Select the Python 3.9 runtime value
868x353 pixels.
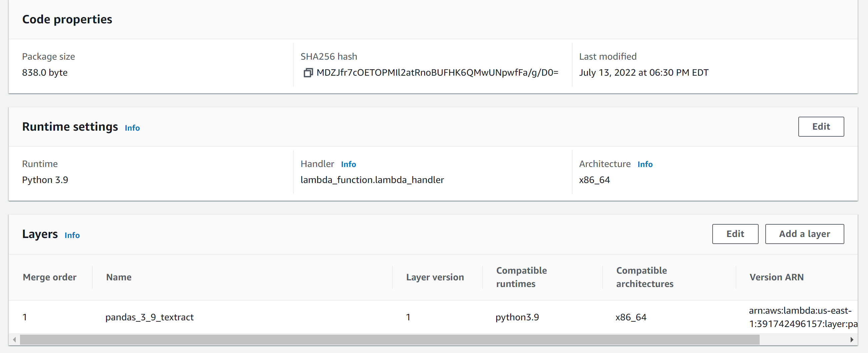[x=45, y=180]
